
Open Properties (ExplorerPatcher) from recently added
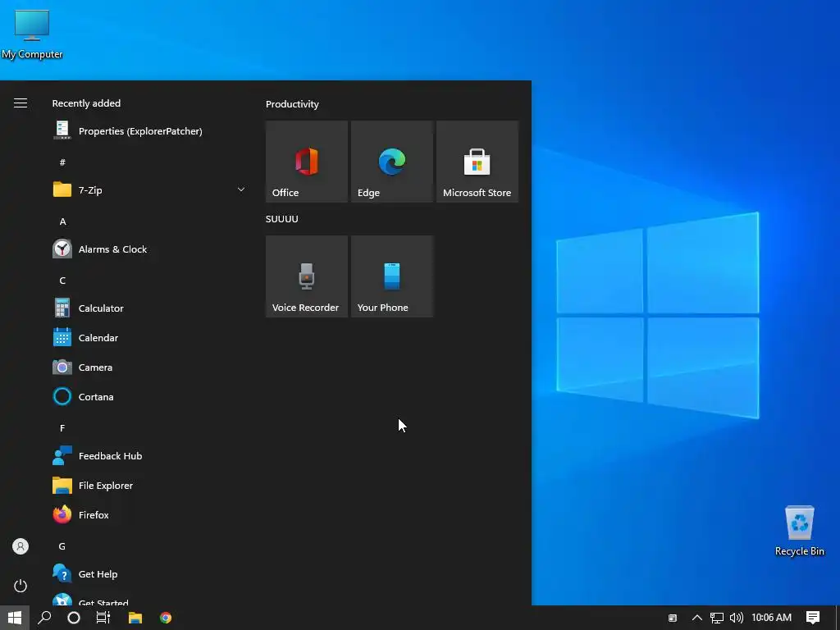[149, 130]
